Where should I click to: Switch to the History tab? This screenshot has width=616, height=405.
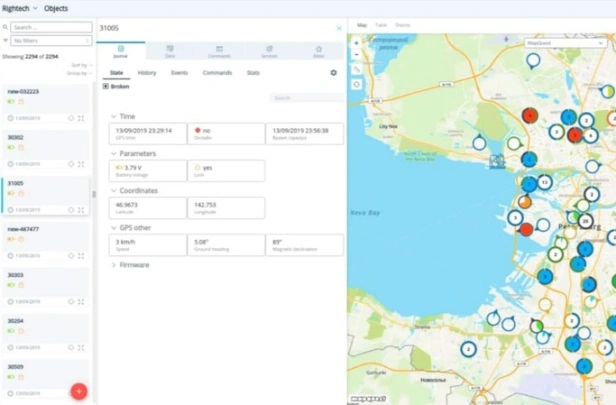pos(147,73)
